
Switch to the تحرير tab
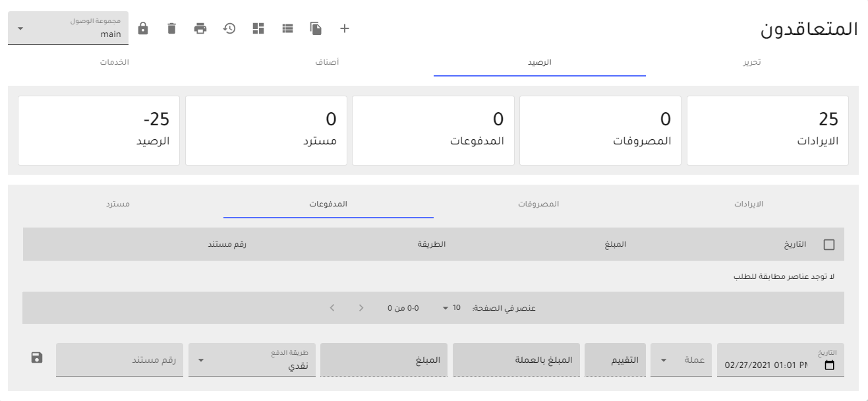751,63
